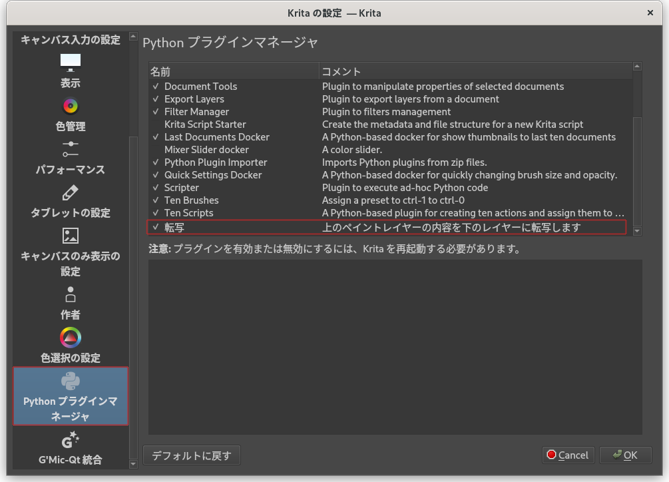
Task: Open the 色管理 color management icon
Action: point(70,106)
